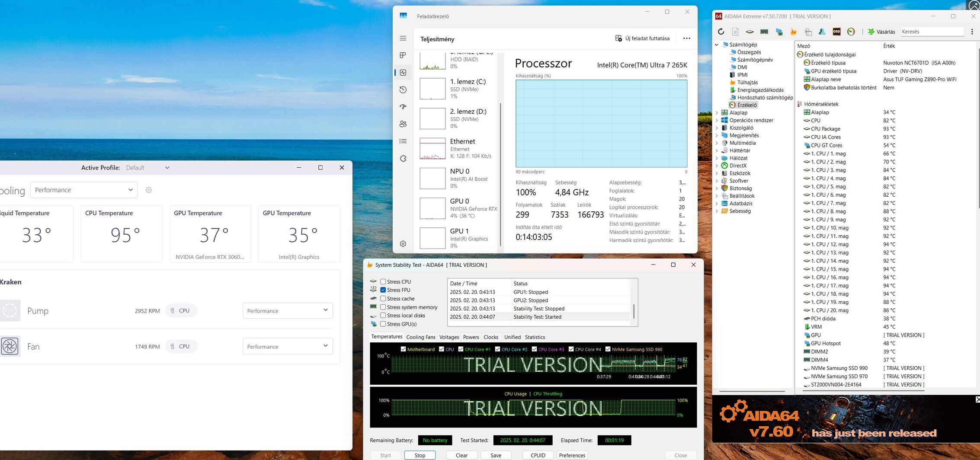The height and width of the screenshot is (460, 980).
Task: Select GPU 0 in Task Manager performance list
Action: (459, 208)
